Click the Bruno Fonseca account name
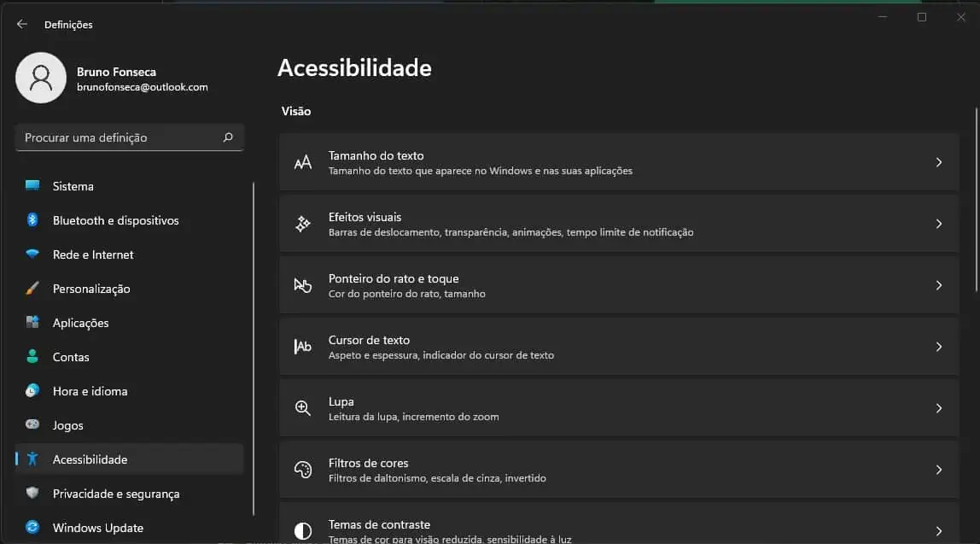 pyautogui.click(x=116, y=72)
